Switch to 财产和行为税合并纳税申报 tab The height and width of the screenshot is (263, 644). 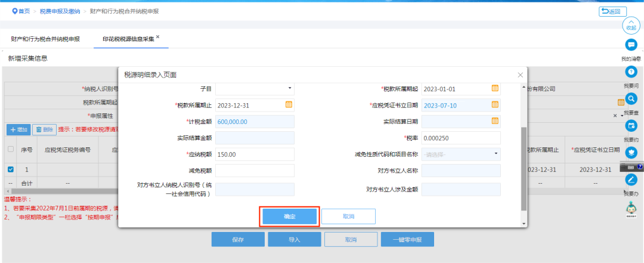pyautogui.click(x=45, y=39)
